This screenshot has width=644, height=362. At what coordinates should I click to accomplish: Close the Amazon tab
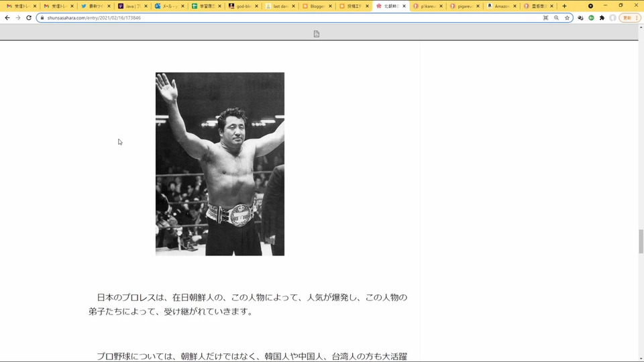(x=515, y=6)
